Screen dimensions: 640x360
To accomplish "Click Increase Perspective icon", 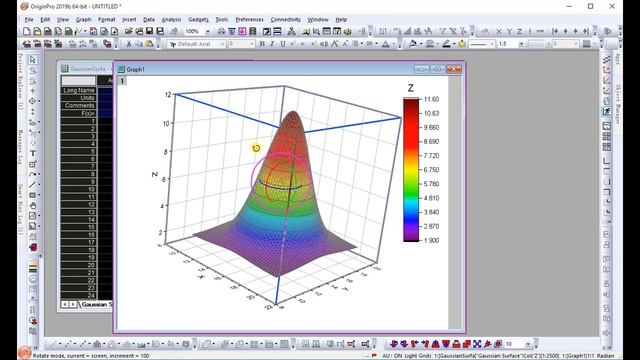I will click(456, 344).
